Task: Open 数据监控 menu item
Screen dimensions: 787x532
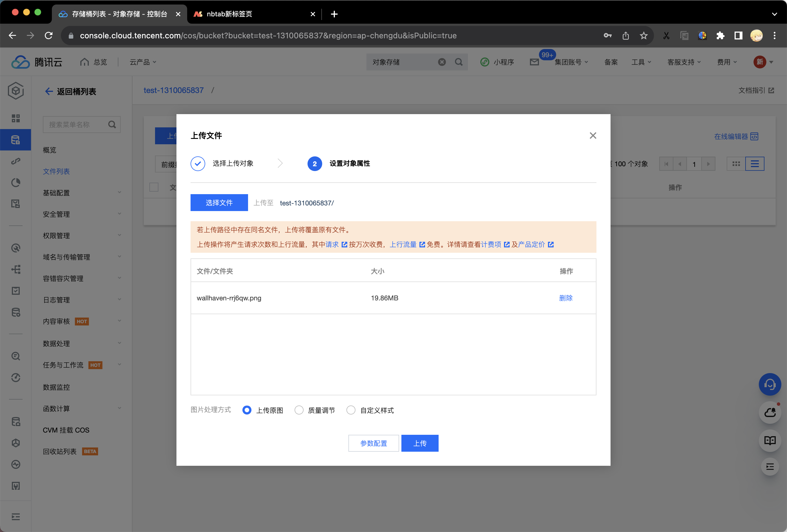Action: point(56,387)
